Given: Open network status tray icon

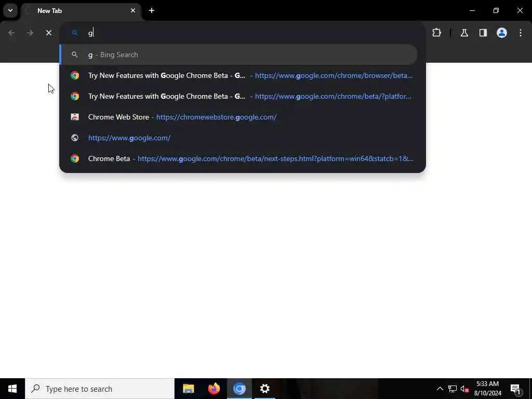Looking at the screenshot, I should click(453, 389).
